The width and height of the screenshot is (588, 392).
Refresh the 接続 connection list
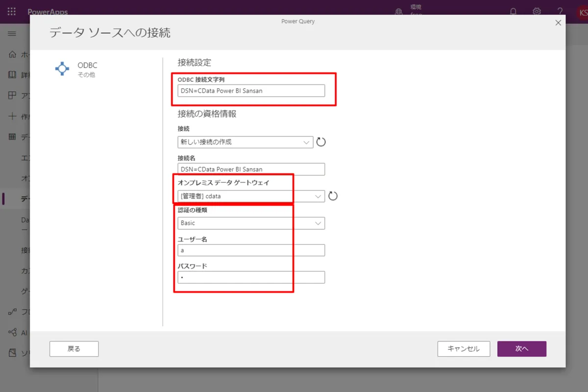[320, 142]
